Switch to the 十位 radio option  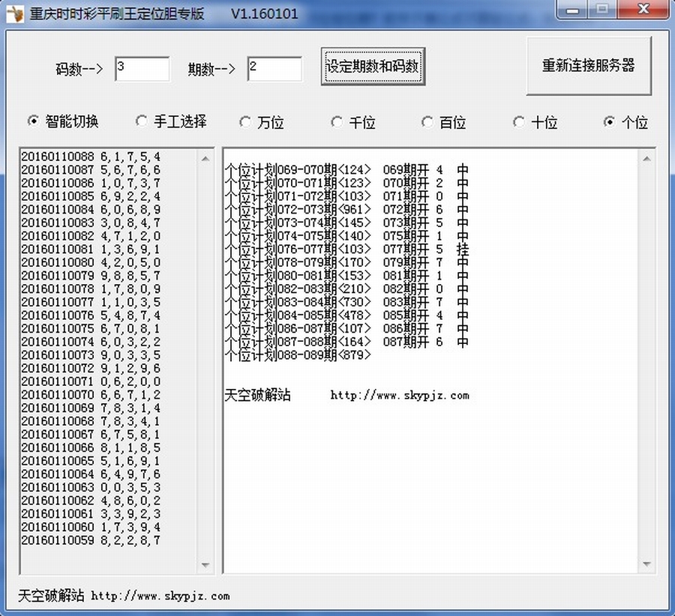pos(518,121)
